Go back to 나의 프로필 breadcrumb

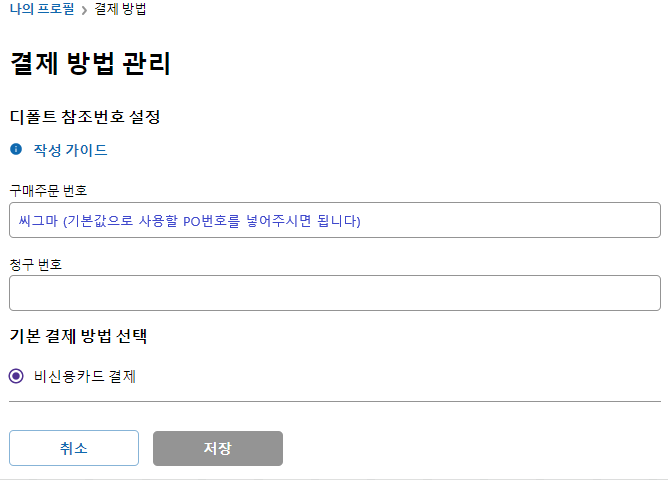[x=40, y=9]
